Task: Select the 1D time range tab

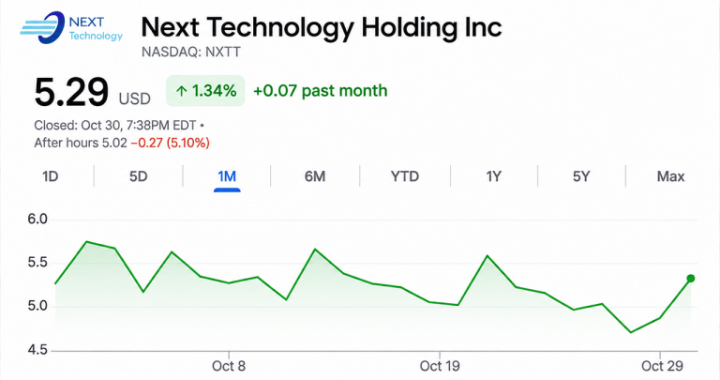Action: pyautogui.click(x=50, y=177)
